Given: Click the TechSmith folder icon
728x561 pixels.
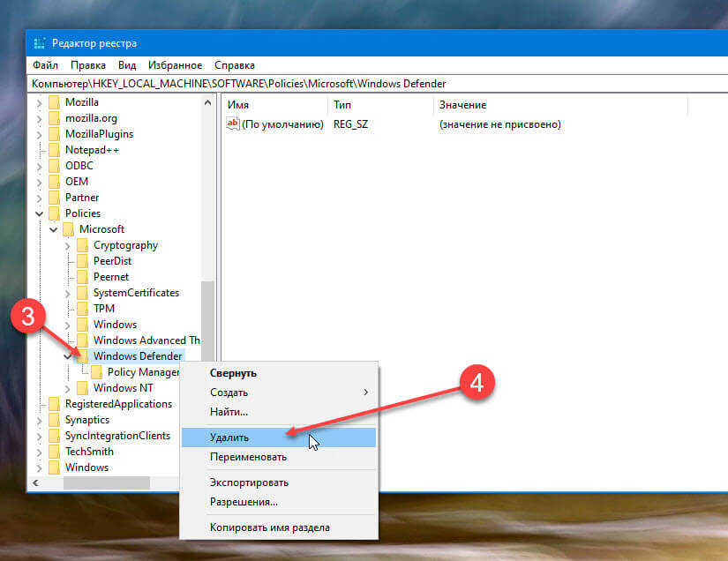Looking at the screenshot, I should pyautogui.click(x=54, y=452).
